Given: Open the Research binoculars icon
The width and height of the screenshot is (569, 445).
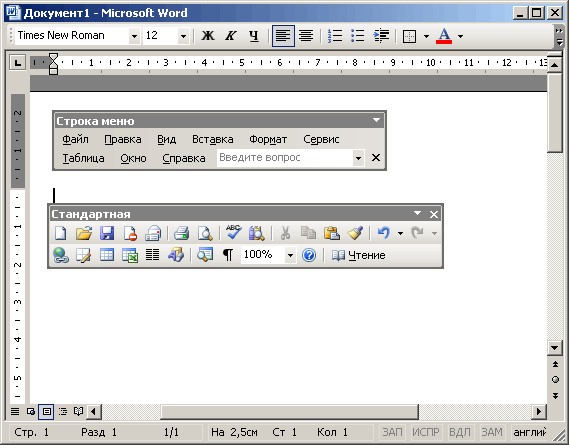Looking at the screenshot, I should (x=257, y=233).
